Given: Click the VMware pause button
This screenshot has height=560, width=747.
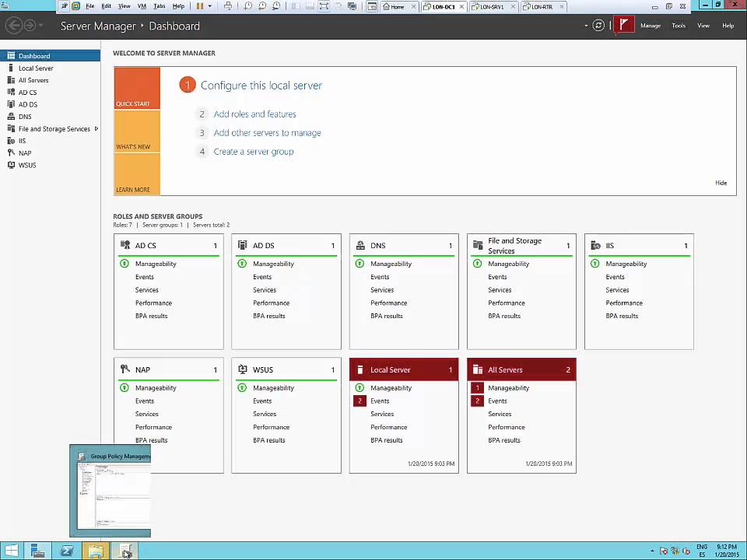Looking at the screenshot, I should pos(200,6).
